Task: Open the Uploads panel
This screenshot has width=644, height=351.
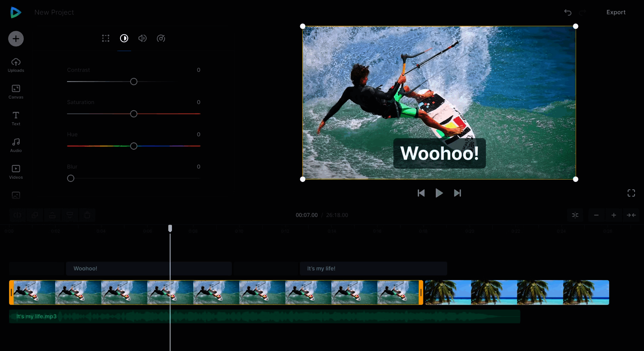Action: tap(16, 65)
